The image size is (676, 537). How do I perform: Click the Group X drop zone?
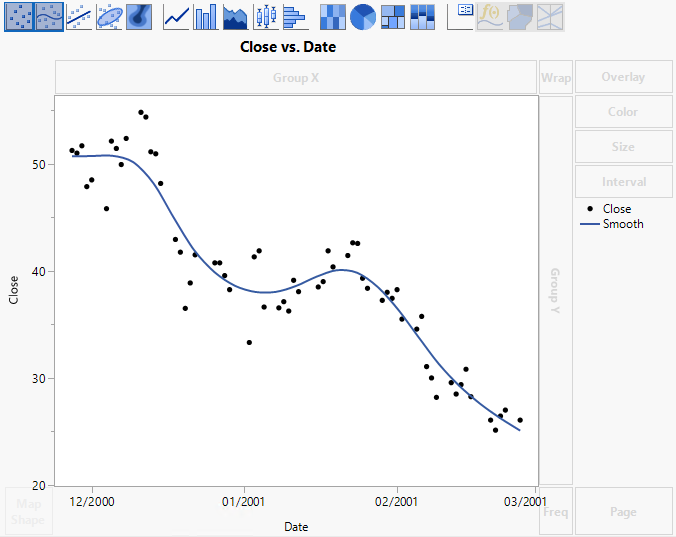click(x=296, y=77)
